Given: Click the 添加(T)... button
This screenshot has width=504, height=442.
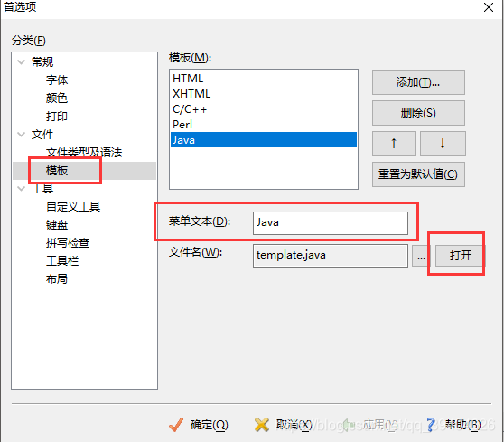Looking at the screenshot, I should (418, 82).
